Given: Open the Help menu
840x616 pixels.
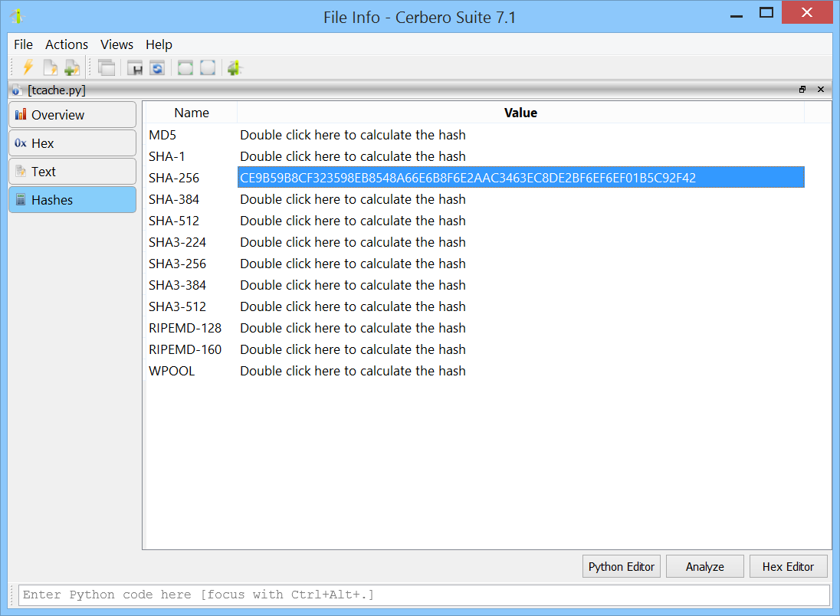Looking at the screenshot, I should [159, 44].
